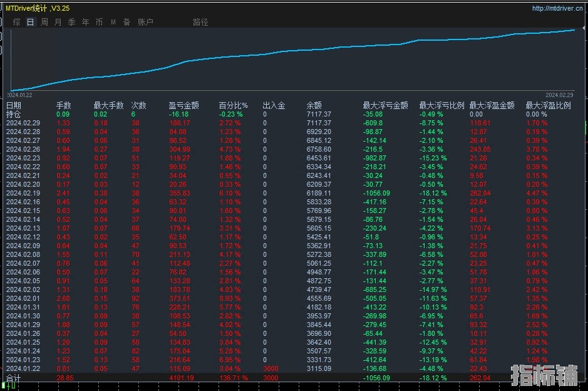Viewport: 588px width, 391px height.
Task: Click the total percentage 136.71 %
Action: tap(233, 378)
